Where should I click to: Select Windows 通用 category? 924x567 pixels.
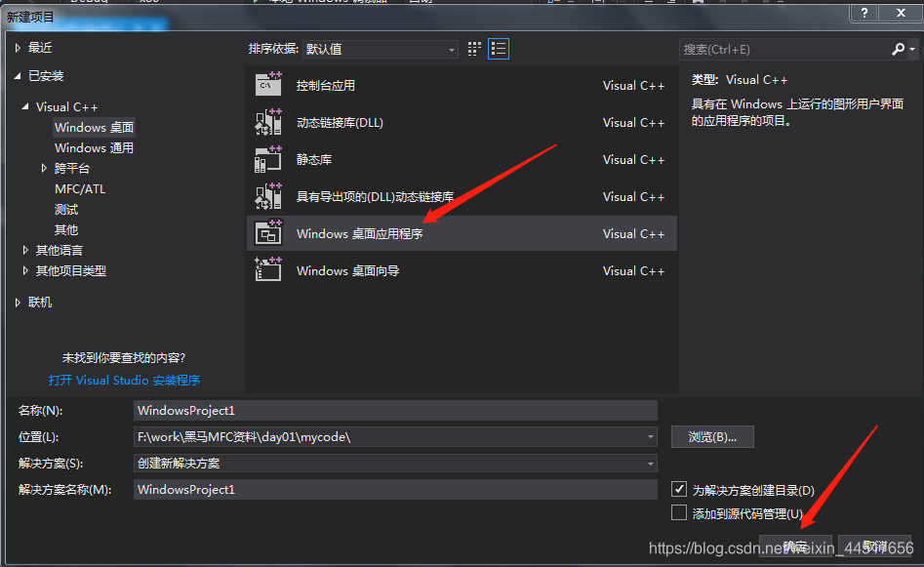pos(94,148)
